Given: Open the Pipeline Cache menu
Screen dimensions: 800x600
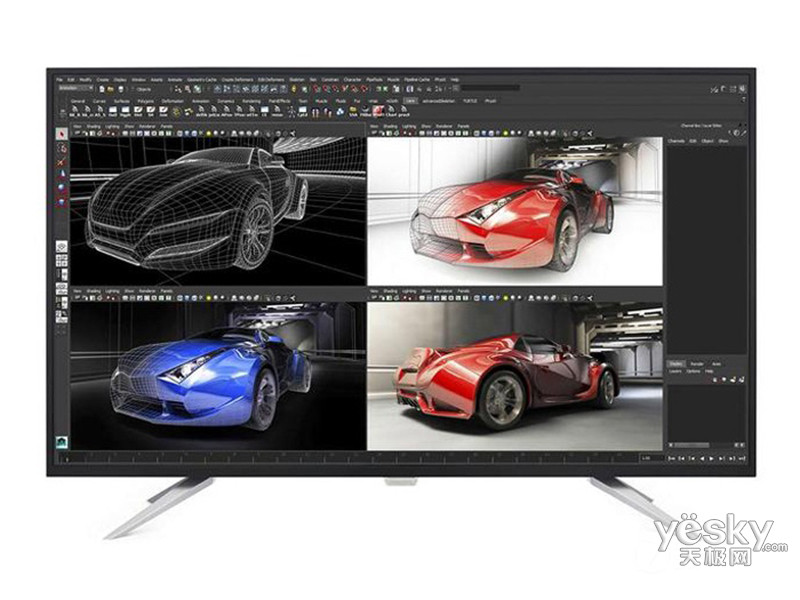Looking at the screenshot, I should [417, 80].
